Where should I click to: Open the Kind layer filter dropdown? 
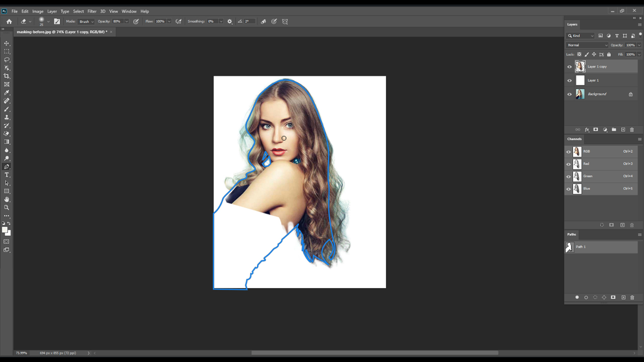point(581,36)
